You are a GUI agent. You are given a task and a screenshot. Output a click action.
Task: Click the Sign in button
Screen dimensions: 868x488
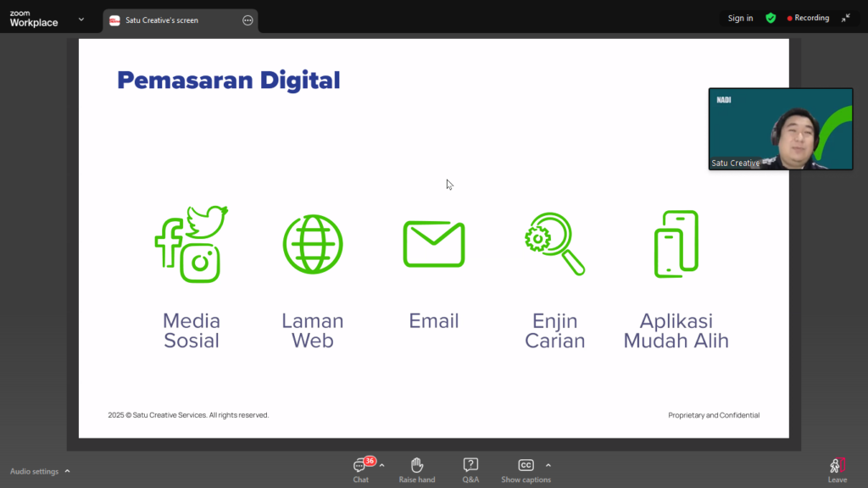tap(740, 18)
